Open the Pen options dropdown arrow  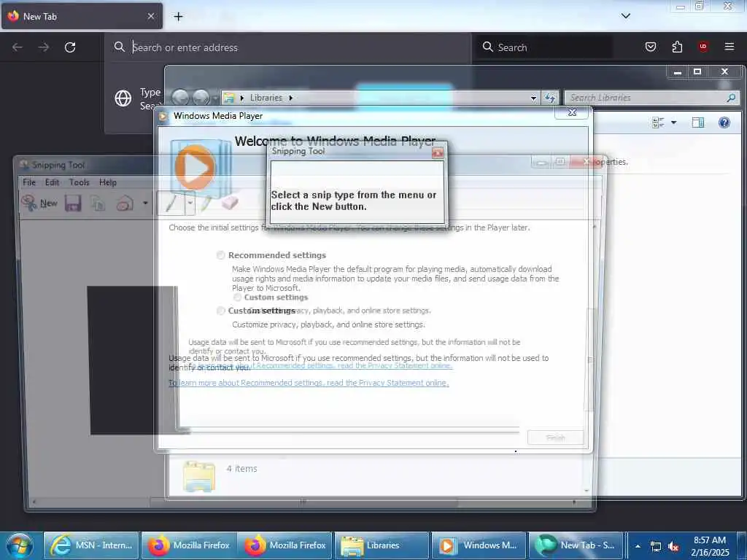click(190, 203)
